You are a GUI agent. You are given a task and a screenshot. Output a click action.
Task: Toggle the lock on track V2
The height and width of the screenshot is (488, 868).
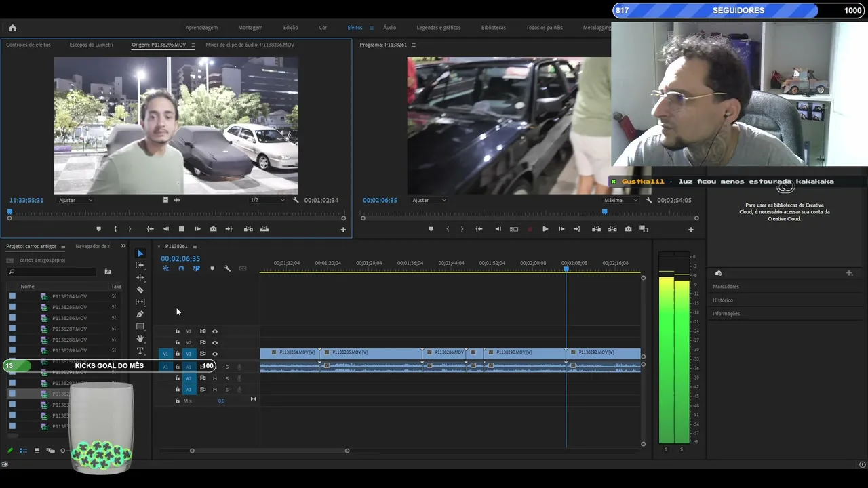click(x=178, y=342)
